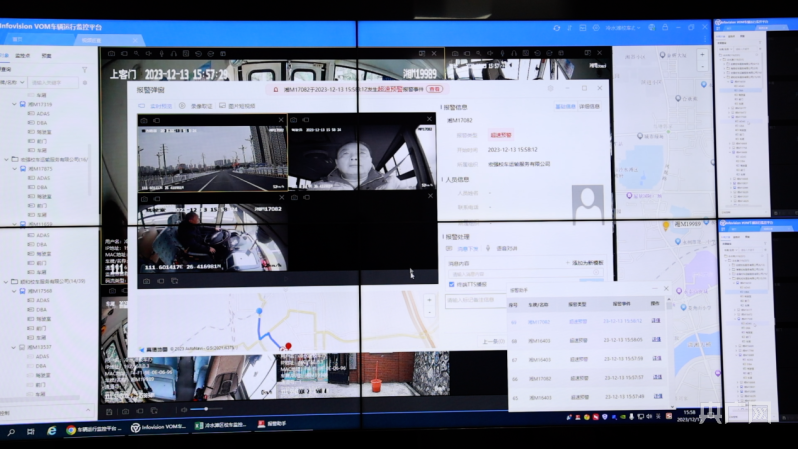This screenshot has height=449, width=798.
Task: Click the zoom in button on the alarm popup mini map
Action: click(430, 300)
